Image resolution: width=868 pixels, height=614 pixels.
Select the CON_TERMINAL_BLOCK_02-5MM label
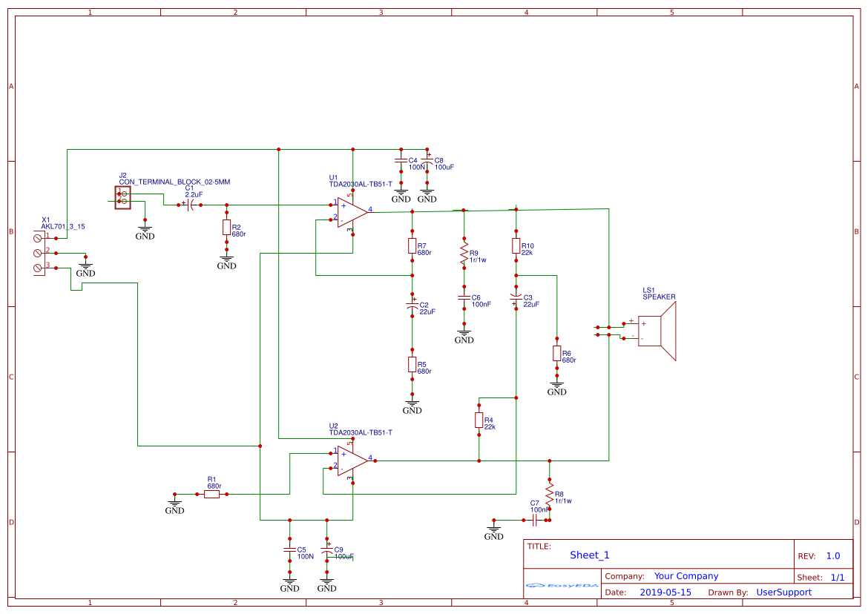[174, 182]
